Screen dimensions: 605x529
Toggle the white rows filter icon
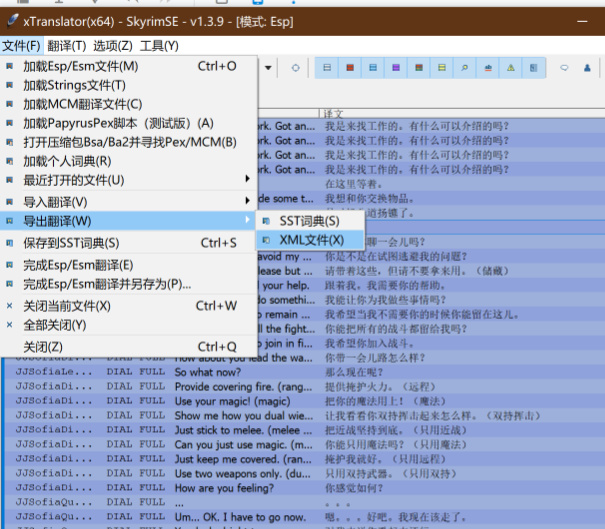[x=327, y=68]
